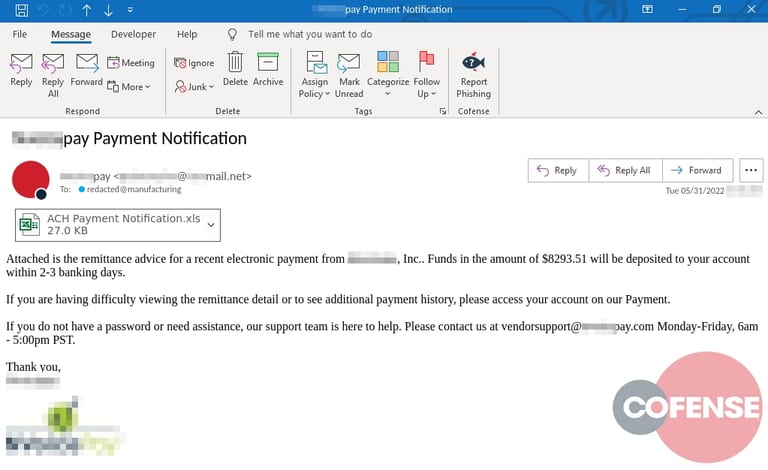Expand the More respond options dropdown
Image resolution: width=768 pixels, height=470 pixels.
129,87
